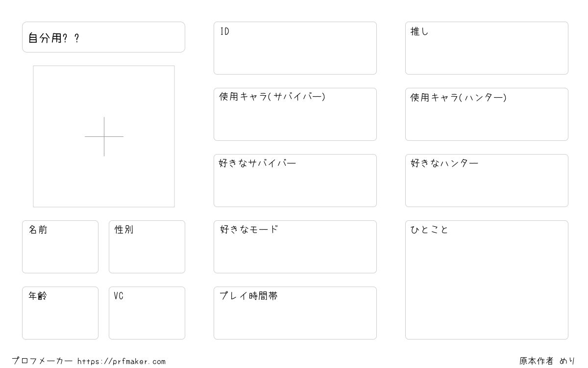
Task: Click the ID input box
Action: pyautogui.click(x=295, y=48)
